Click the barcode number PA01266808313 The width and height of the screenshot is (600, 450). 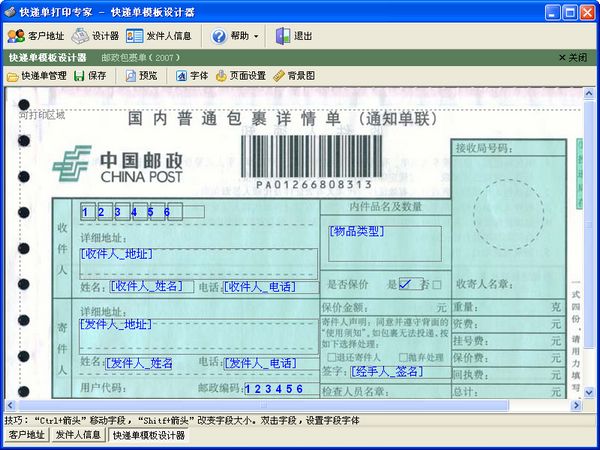(314, 184)
